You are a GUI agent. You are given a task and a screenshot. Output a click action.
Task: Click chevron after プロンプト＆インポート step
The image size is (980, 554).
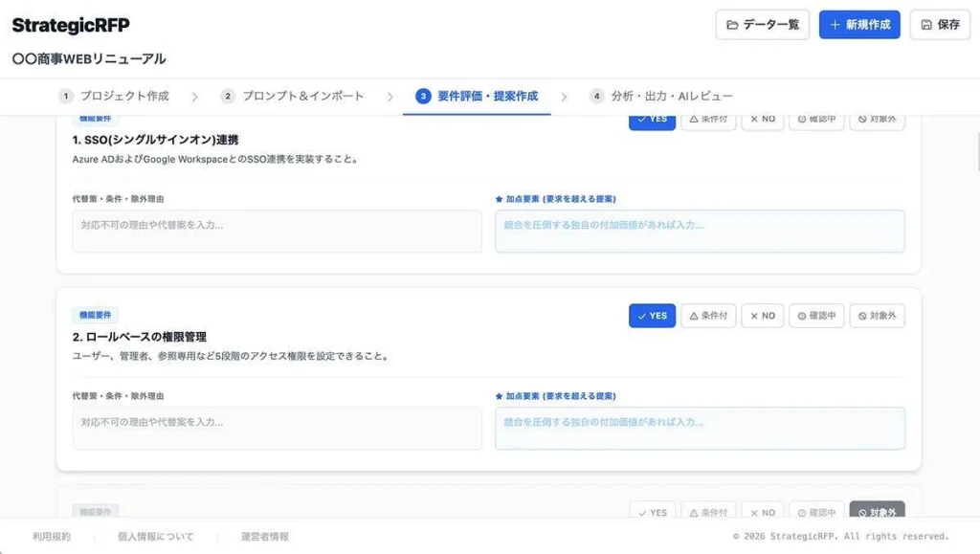(x=390, y=97)
